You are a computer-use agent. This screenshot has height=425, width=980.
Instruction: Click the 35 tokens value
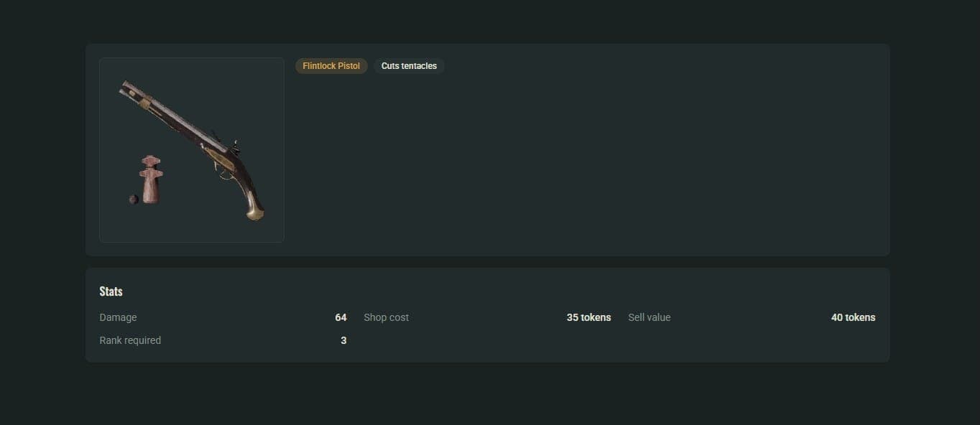click(588, 317)
